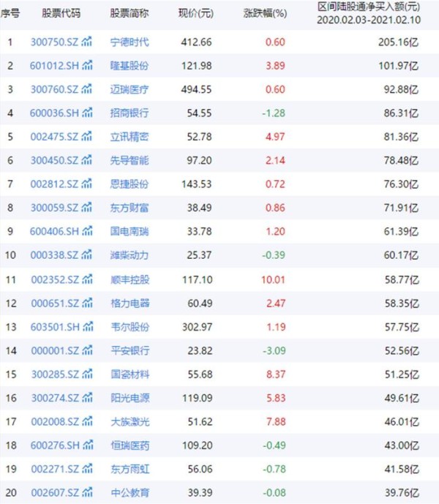Sort by 股票代码 column header
Image resolution: width=439 pixels, height=504 pixels.
pos(61,13)
